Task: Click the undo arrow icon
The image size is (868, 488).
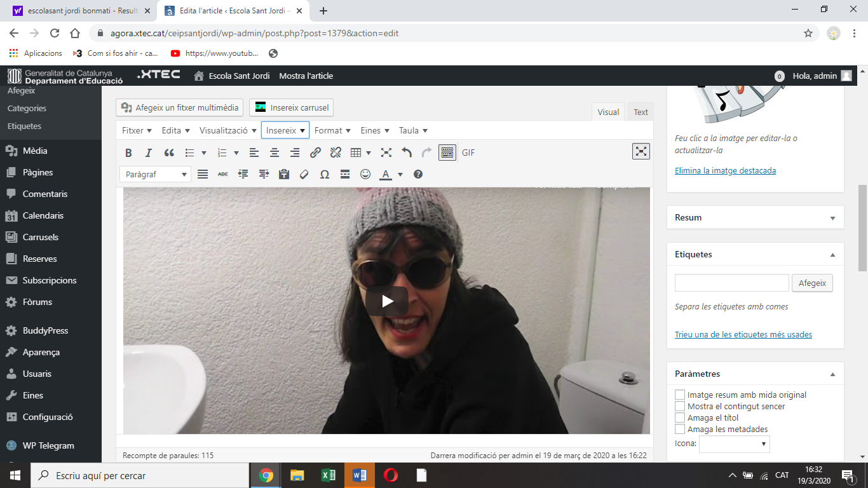Action: coord(407,152)
